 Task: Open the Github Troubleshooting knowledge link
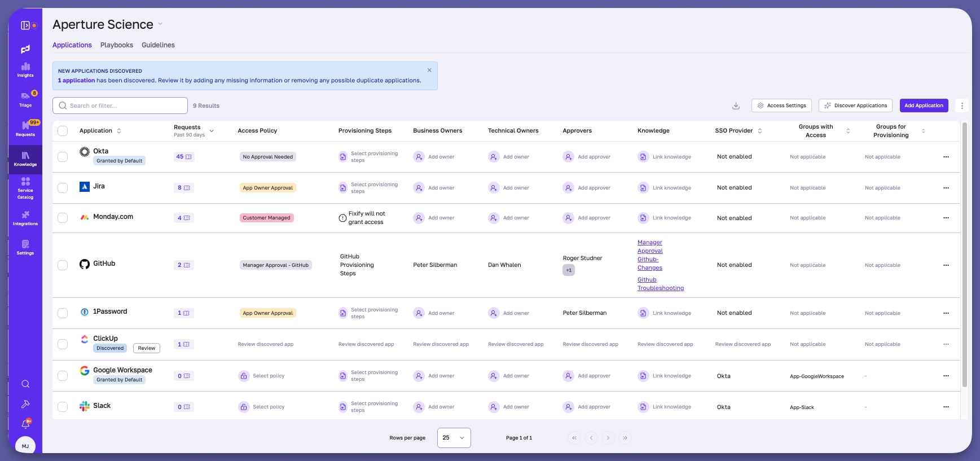(x=661, y=284)
